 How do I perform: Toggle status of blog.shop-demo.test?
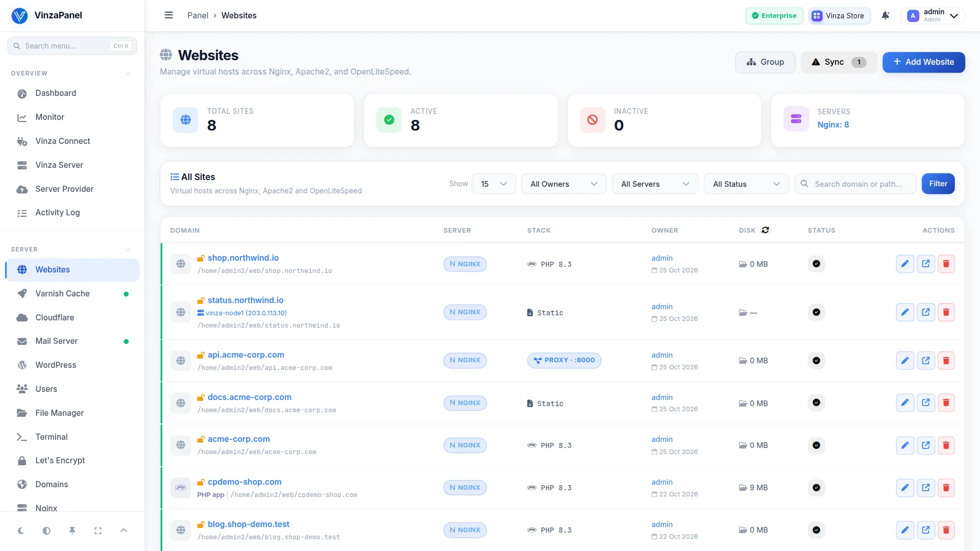(816, 530)
